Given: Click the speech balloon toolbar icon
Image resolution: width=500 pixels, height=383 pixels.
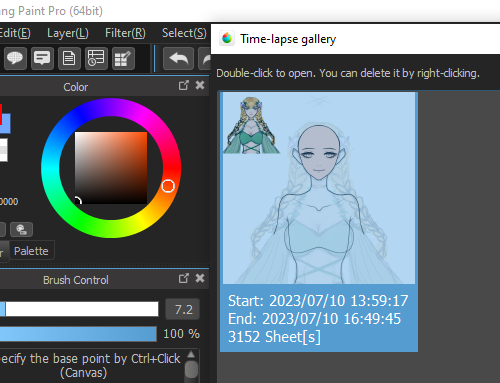Looking at the screenshot, I should pos(15,59).
